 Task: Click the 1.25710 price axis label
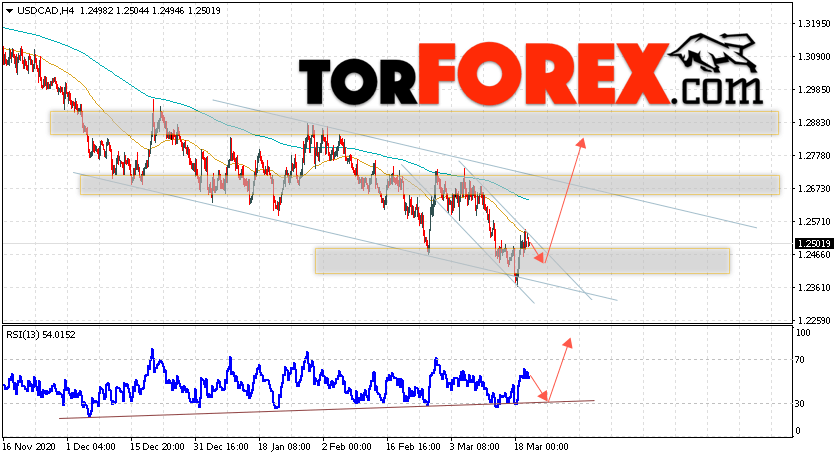click(814, 222)
